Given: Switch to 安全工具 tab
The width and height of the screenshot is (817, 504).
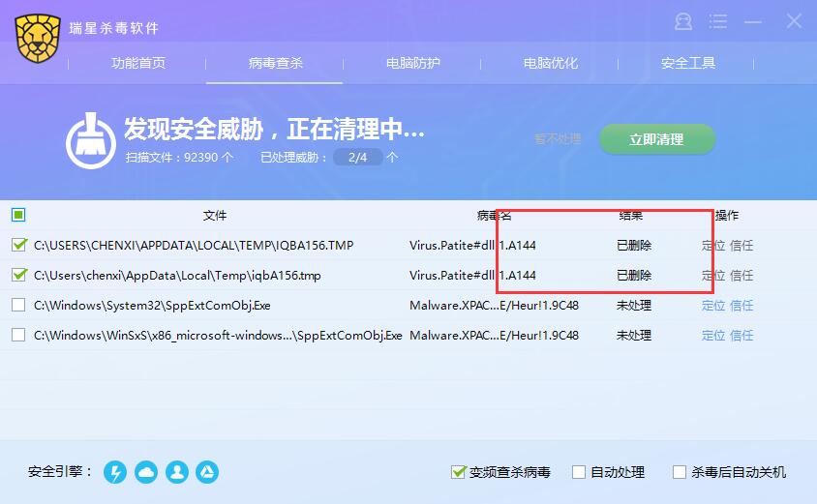Looking at the screenshot, I should click(x=688, y=64).
